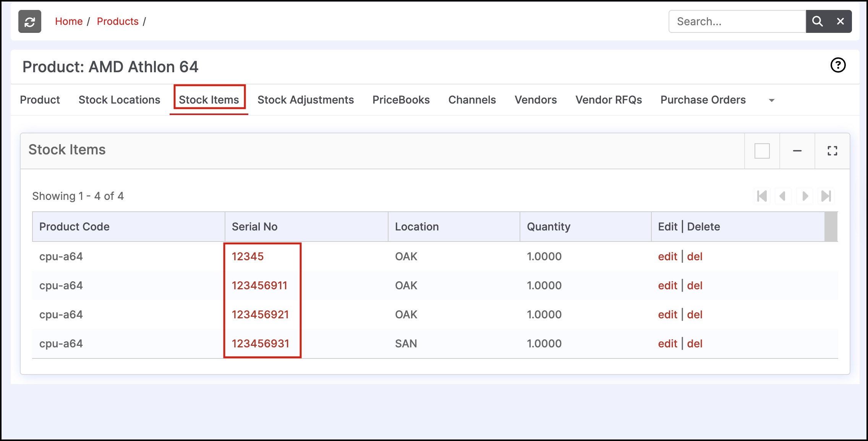Click the table's vertical scrollbar handle
This screenshot has width=868, height=441.
[x=831, y=227]
